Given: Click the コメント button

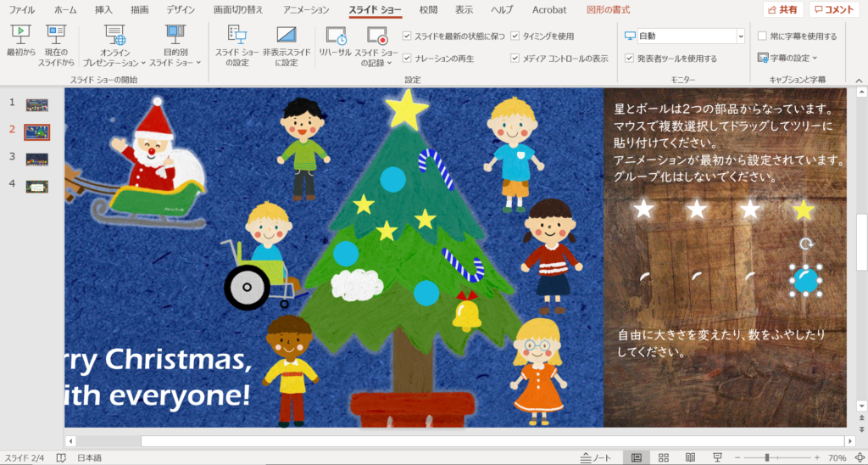Looking at the screenshot, I should (x=834, y=9).
